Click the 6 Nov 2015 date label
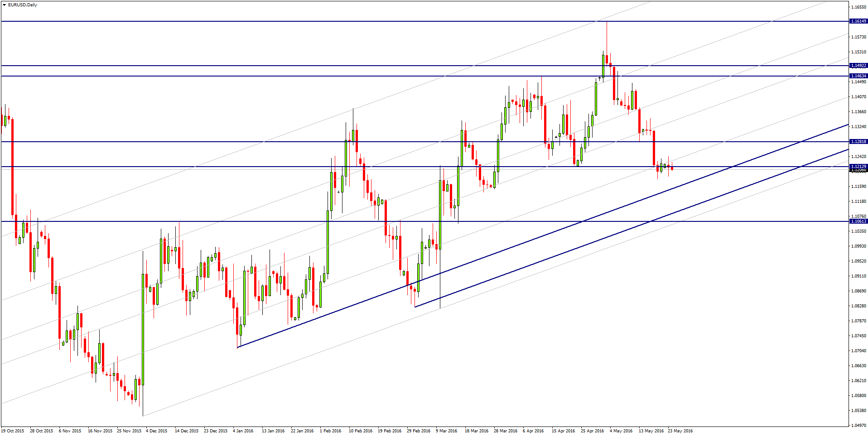The image size is (868, 436). coord(70,431)
